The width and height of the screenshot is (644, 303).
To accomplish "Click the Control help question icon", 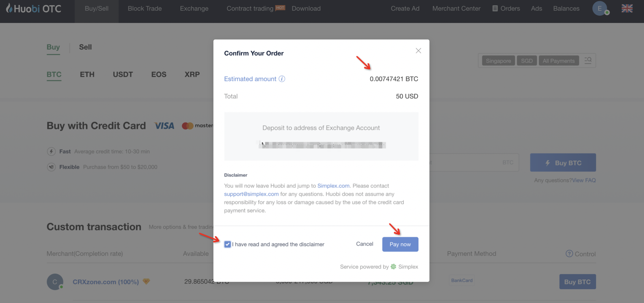I will (569, 254).
